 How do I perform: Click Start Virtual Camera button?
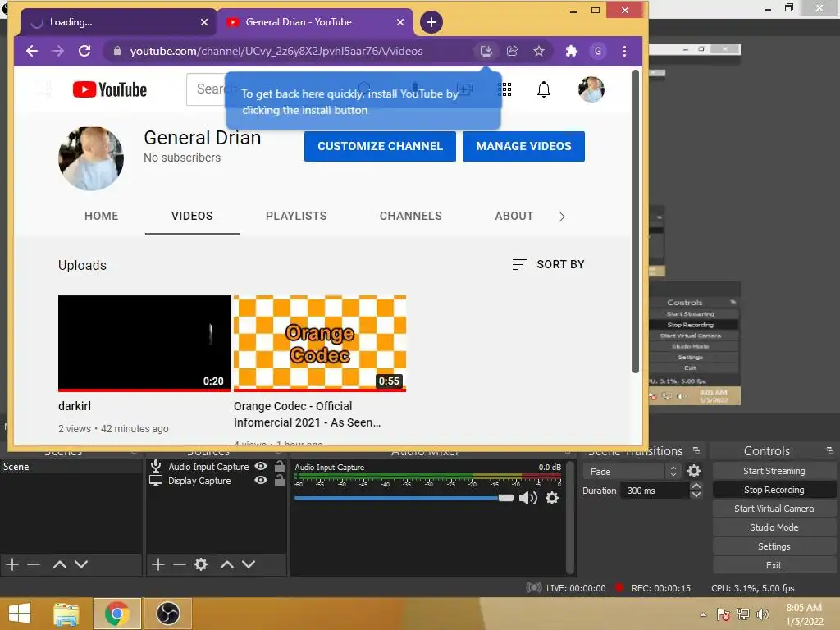click(x=774, y=509)
